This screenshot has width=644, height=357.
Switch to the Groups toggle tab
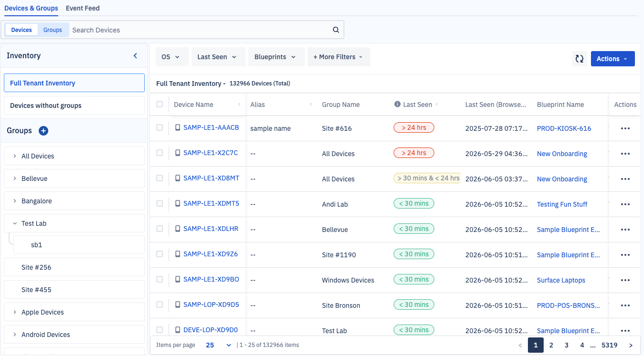pos(53,30)
